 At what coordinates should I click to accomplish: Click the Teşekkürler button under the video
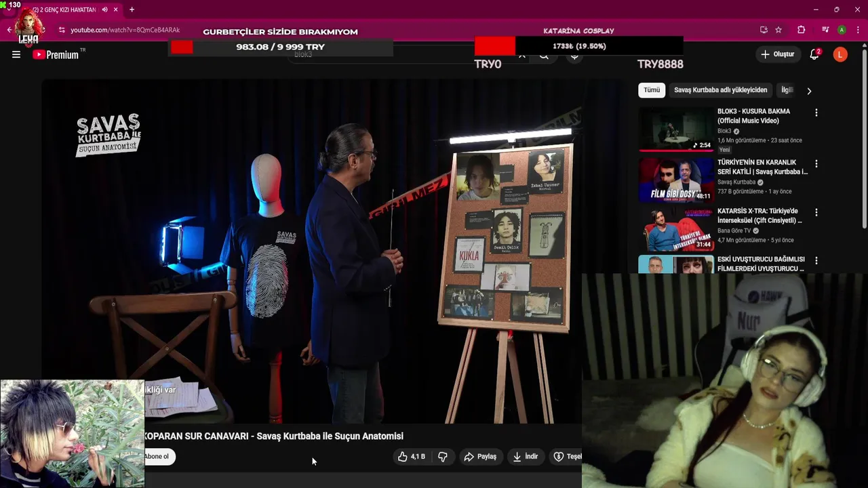[x=566, y=457]
